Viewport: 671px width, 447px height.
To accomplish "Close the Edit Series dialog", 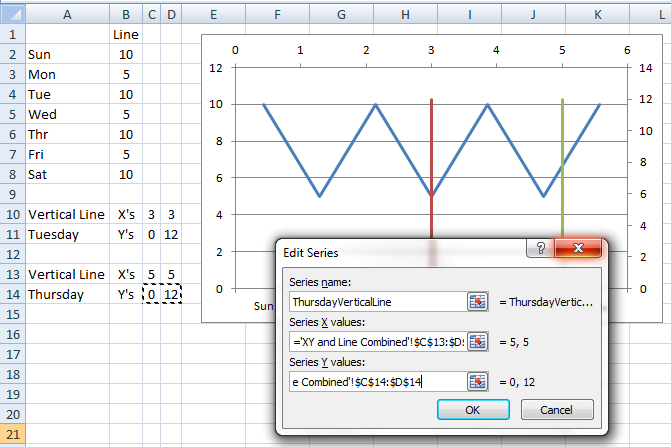I will coord(578,251).
